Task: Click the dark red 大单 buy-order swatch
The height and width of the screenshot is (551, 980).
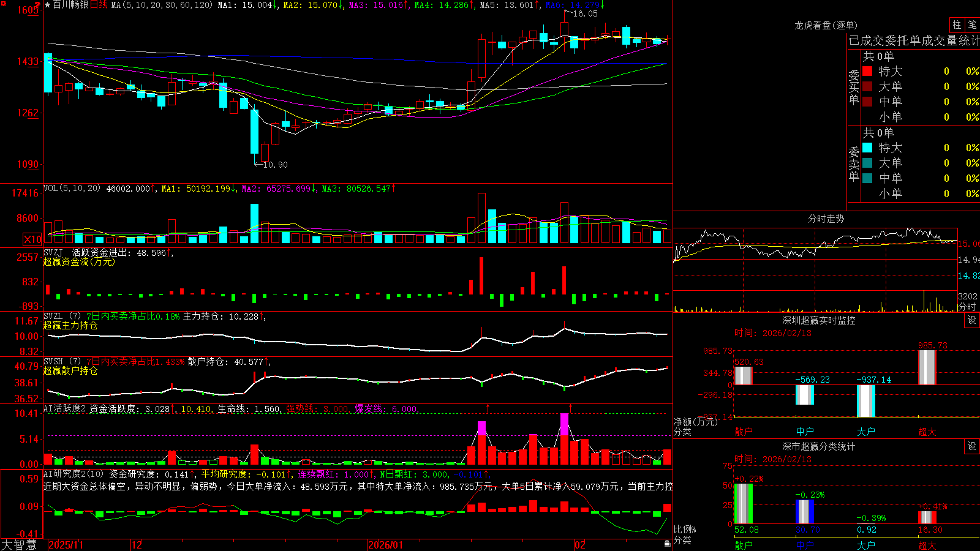Action: [867, 86]
